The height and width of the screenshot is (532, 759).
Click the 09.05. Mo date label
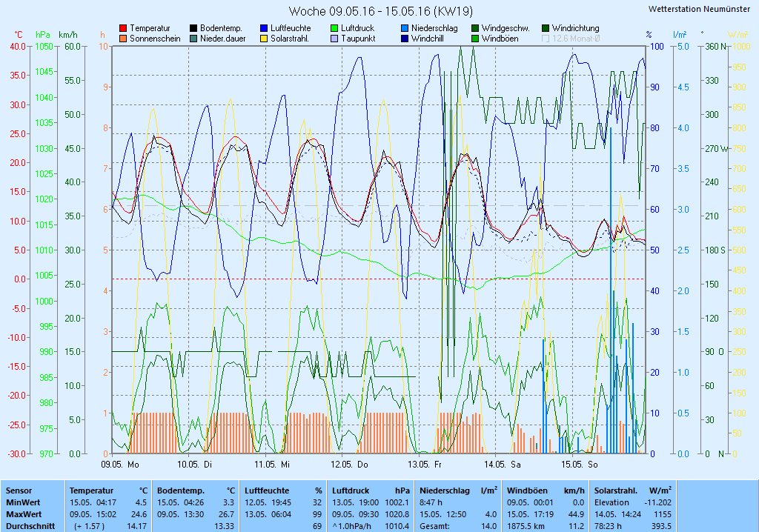(120, 465)
